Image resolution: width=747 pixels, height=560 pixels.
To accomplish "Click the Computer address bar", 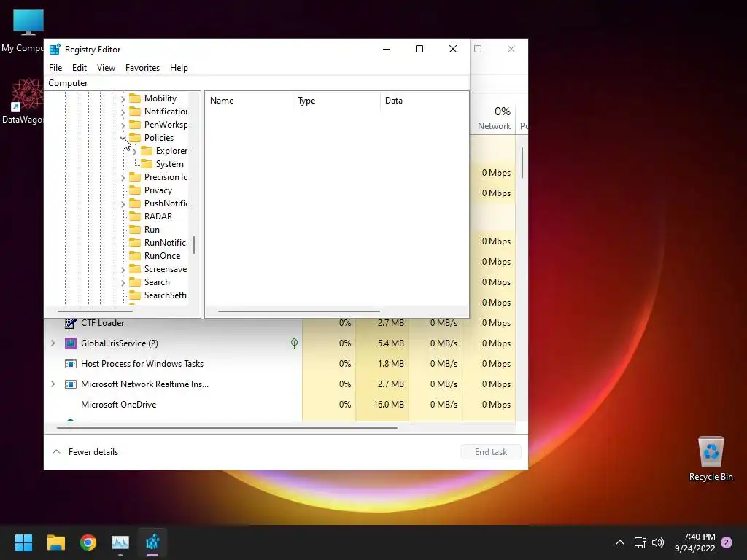I will (x=257, y=83).
